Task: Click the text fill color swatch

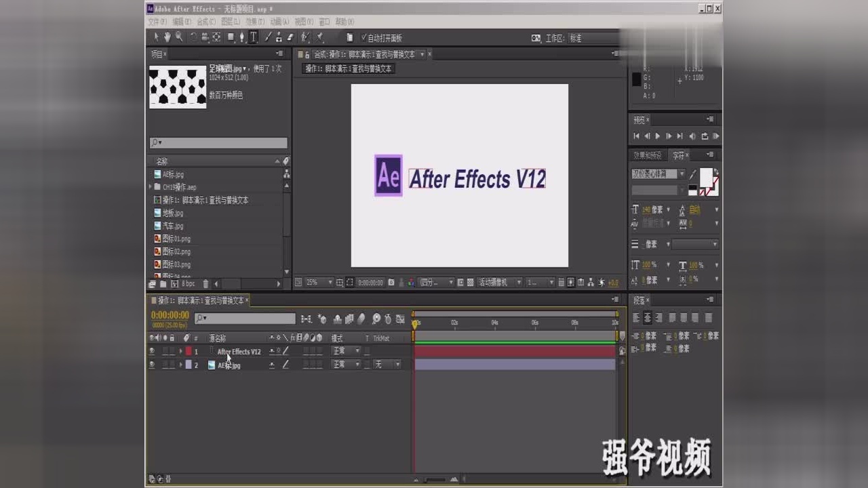Action: [x=706, y=176]
